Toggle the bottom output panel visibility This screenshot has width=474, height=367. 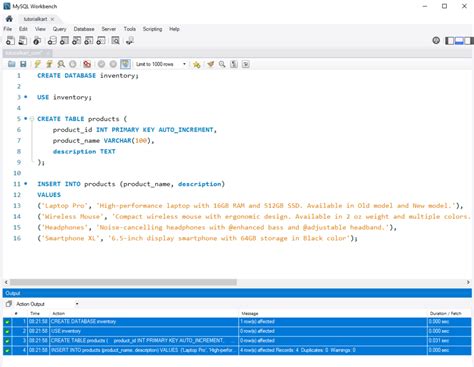(459, 41)
